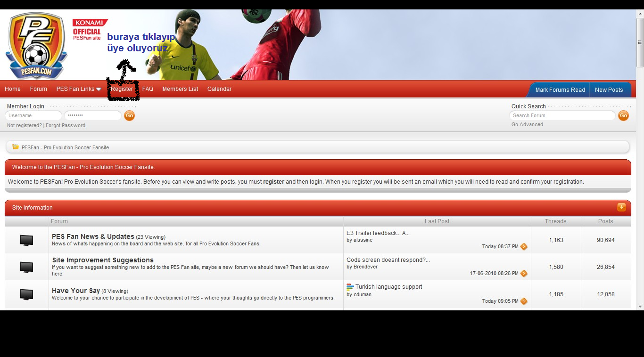The width and height of the screenshot is (644, 357).
Task: Collapse the Site Information section
Action: point(621,207)
